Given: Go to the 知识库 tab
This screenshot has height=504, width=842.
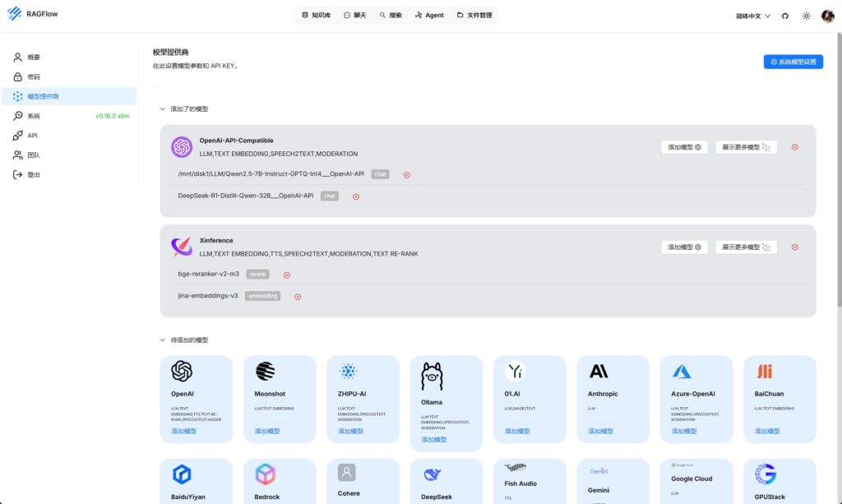Looking at the screenshot, I should pos(317,15).
